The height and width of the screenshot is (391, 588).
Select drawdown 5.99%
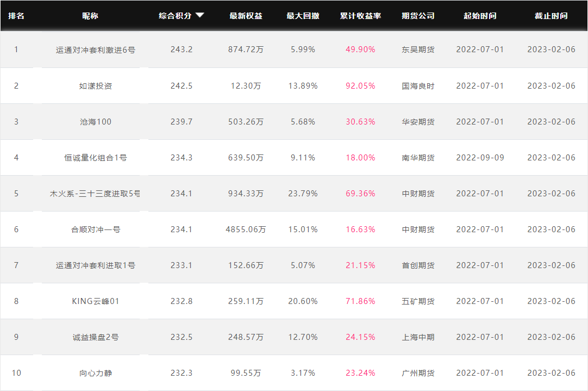303,49
